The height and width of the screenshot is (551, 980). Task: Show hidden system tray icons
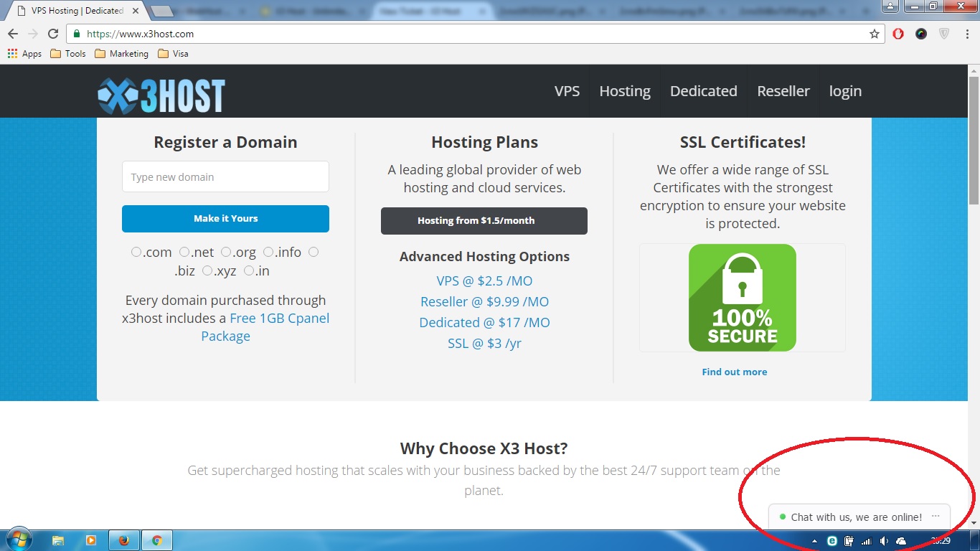814,541
